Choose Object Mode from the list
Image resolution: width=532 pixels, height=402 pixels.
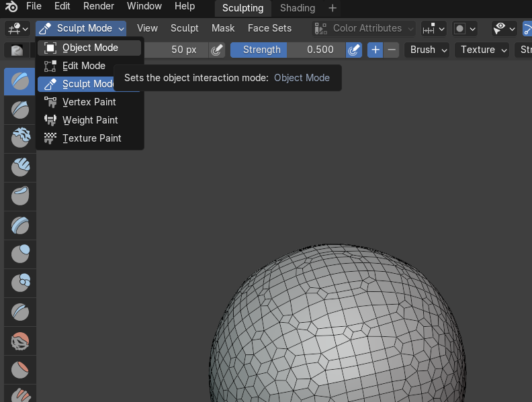click(89, 48)
